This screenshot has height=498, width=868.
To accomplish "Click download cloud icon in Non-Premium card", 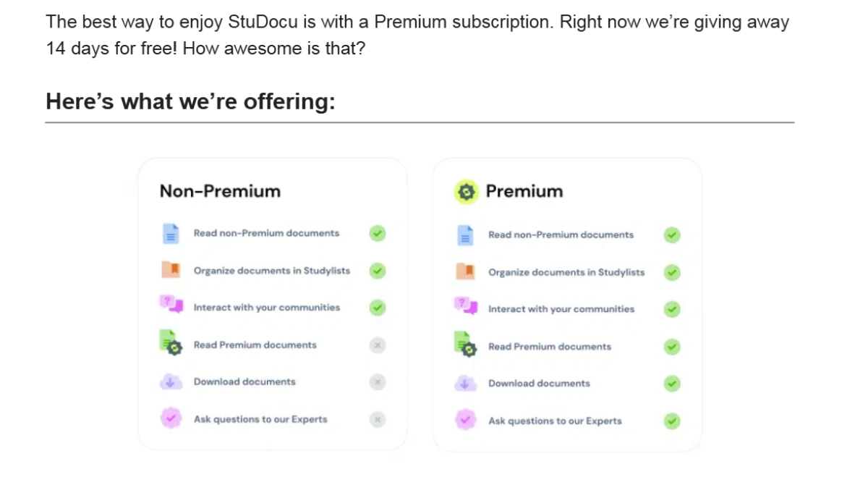I will (x=170, y=382).
